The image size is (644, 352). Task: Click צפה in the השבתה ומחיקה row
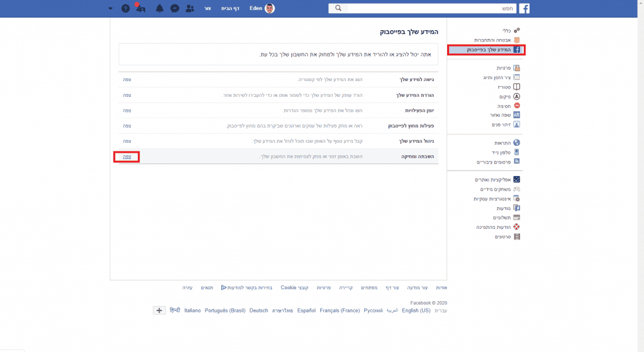[127, 157]
